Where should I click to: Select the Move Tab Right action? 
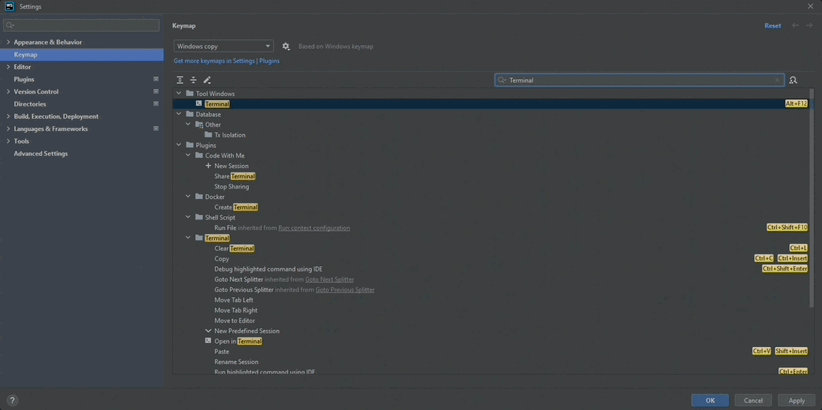236,310
